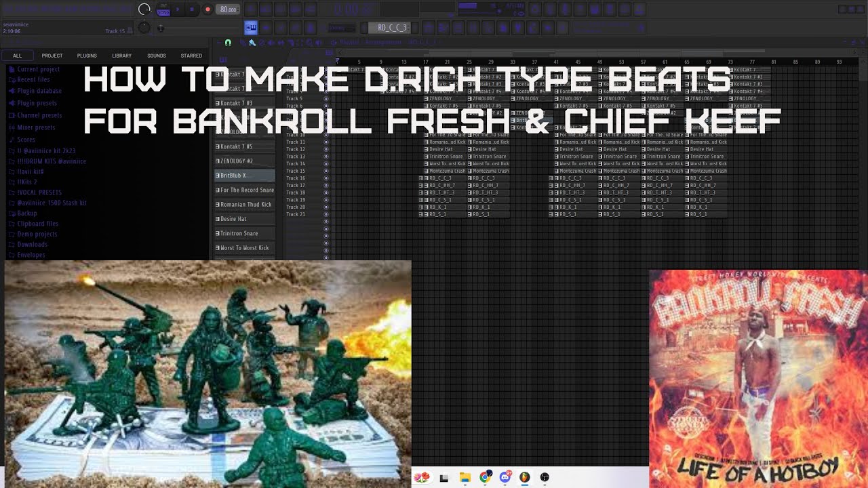Open File Explorer from the taskbar
The image size is (868, 488).
pyautogui.click(x=465, y=478)
